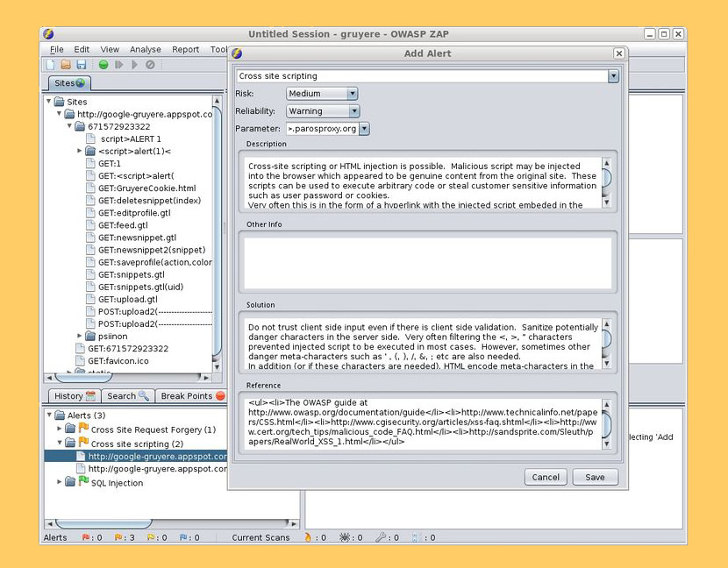Click the red flag alerts counter in status bar
This screenshot has width=728, height=568.
click(92, 537)
